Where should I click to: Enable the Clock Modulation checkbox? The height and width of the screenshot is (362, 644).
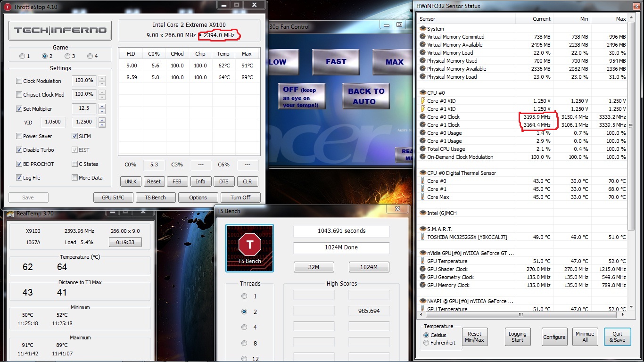click(19, 81)
